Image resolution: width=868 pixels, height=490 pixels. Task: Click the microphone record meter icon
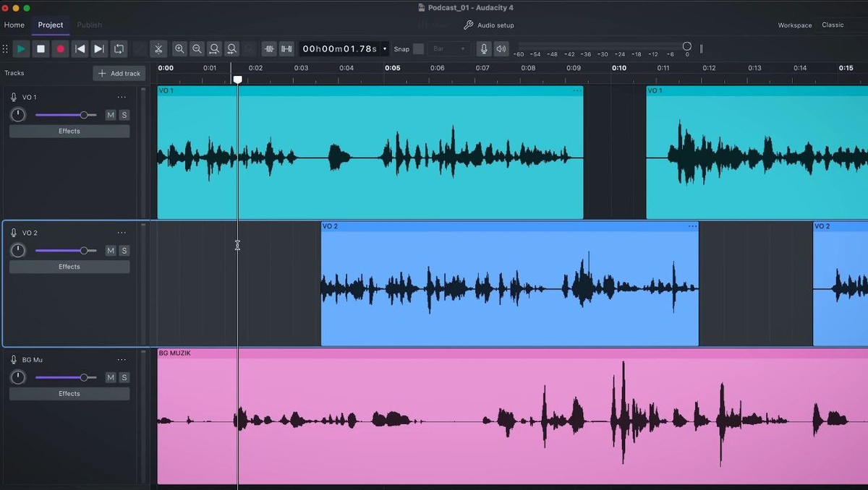[x=484, y=49]
